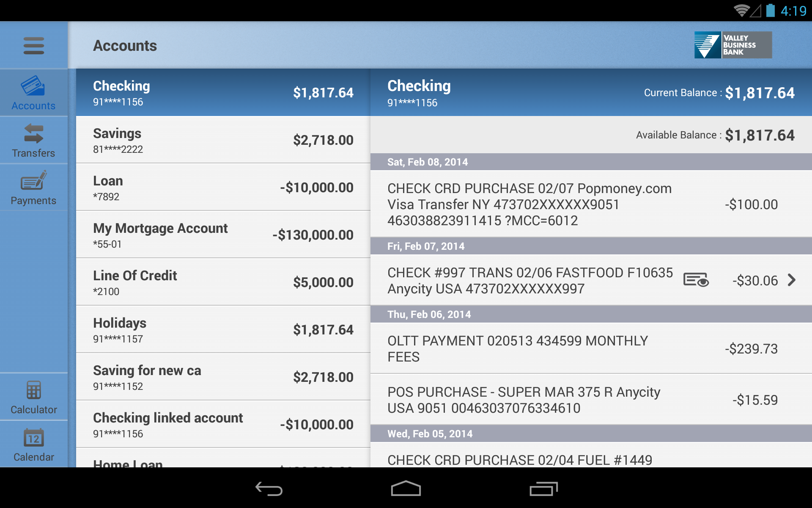Open the Calculator tool
This screenshot has width=812, height=508.
click(x=34, y=396)
